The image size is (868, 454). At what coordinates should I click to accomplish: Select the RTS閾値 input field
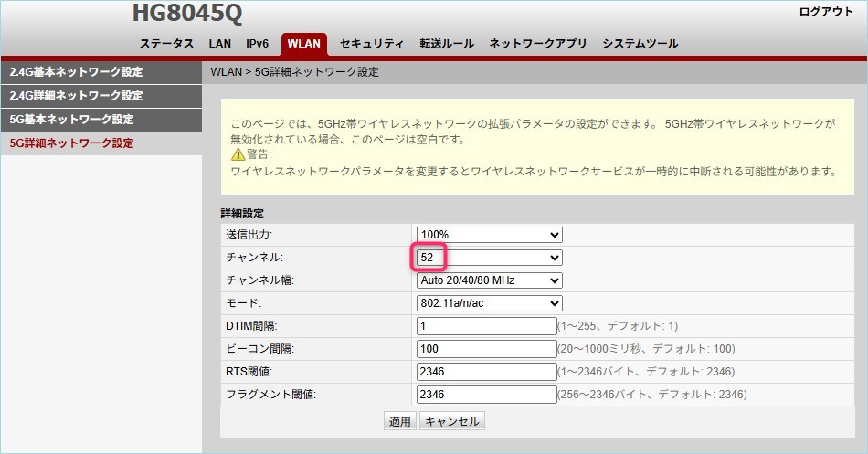click(x=487, y=372)
